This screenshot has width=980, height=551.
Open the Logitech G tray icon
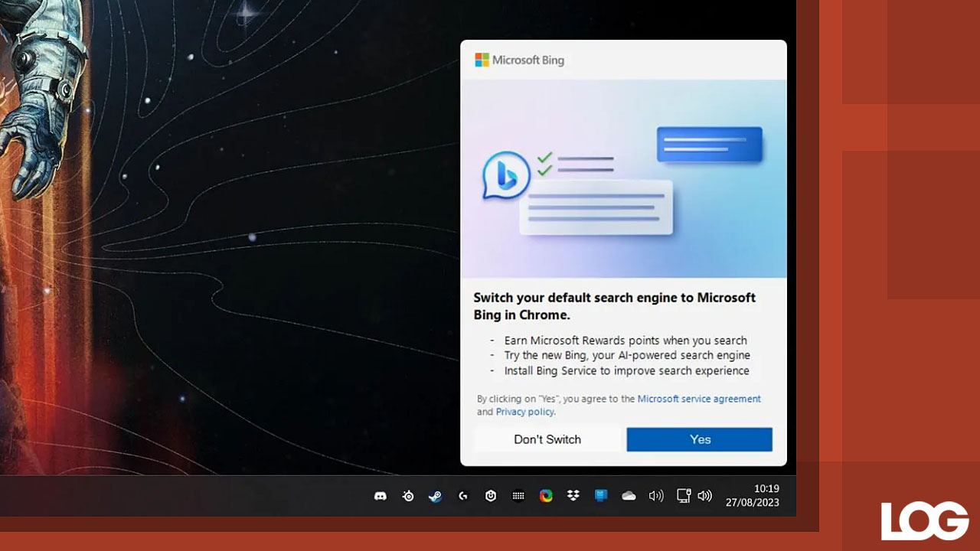pos(463,496)
